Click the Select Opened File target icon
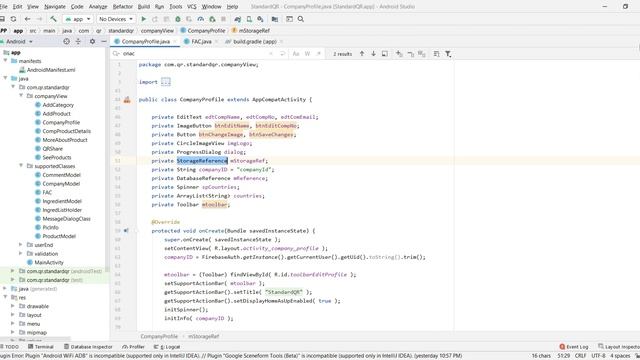Viewport: 640px width, 360px height. pos(67,42)
